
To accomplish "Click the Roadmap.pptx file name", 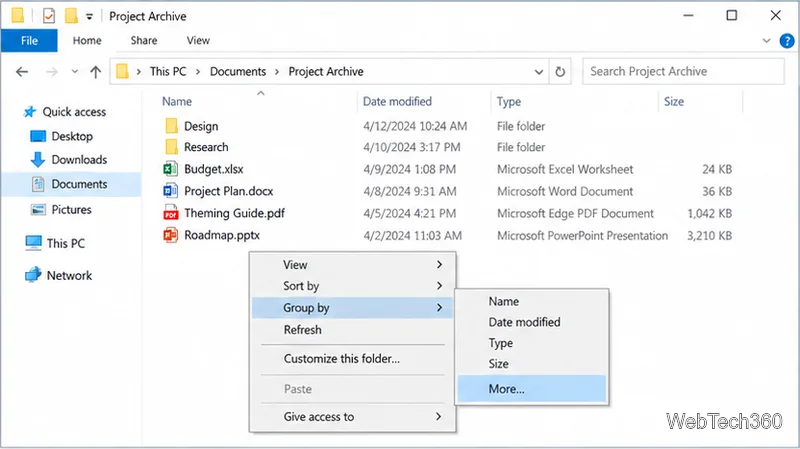I will tap(222, 235).
